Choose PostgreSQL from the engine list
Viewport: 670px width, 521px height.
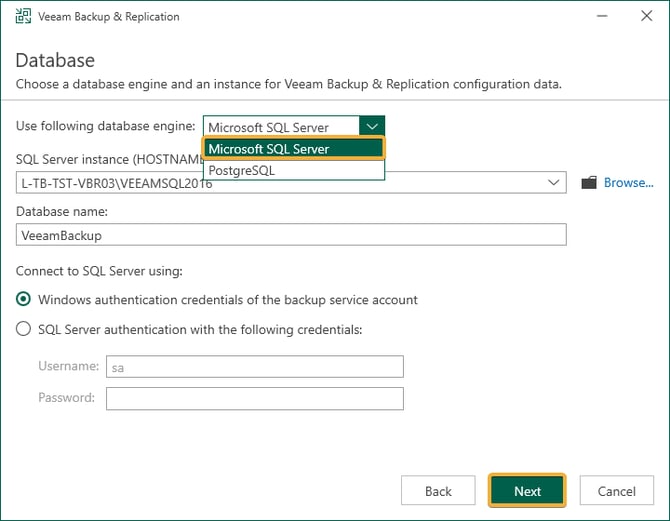(294, 170)
